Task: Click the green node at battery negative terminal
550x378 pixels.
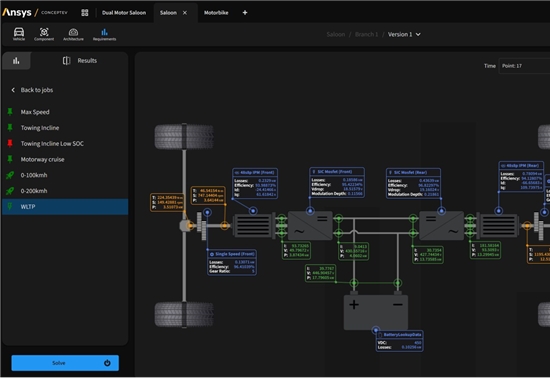Action: (x=397, y=283)
